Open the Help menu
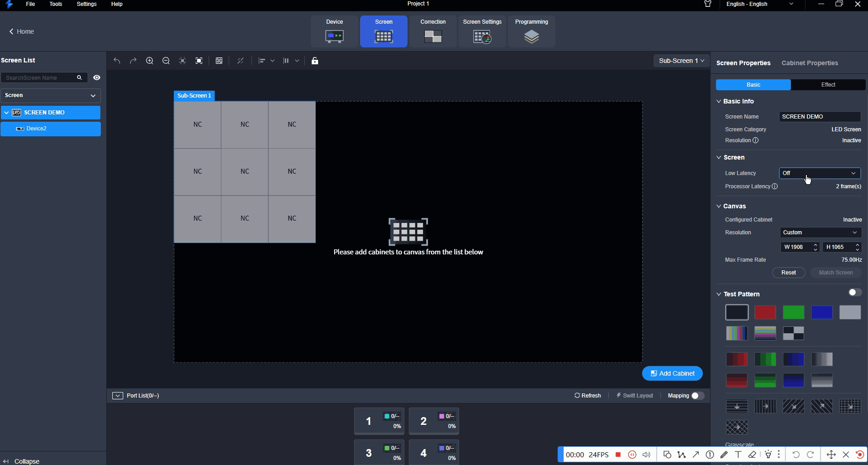The image size is (868, 465). tap(117, 4)
